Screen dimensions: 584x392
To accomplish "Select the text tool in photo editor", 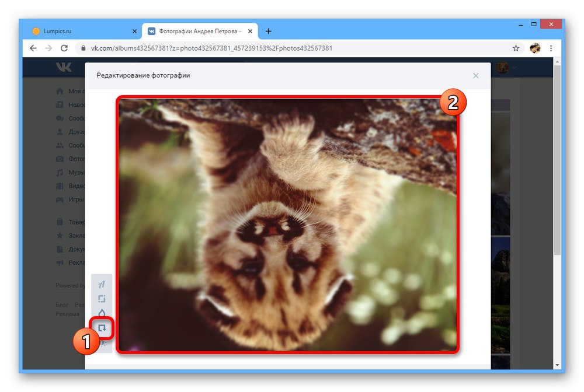I will [102, 285].
